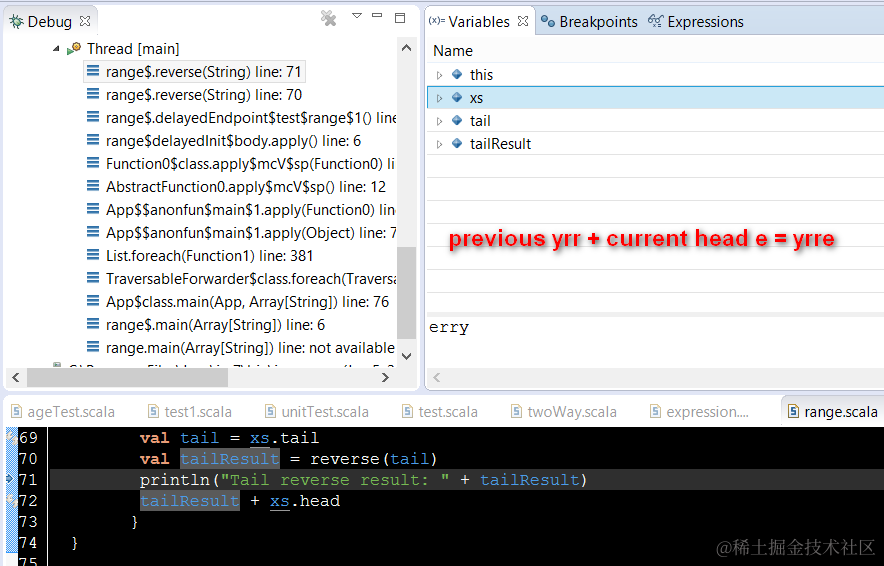This screenshot has width=884, height=566.
Task: Click stack frame icon beside line: 71
Action: tap(93, 72)
